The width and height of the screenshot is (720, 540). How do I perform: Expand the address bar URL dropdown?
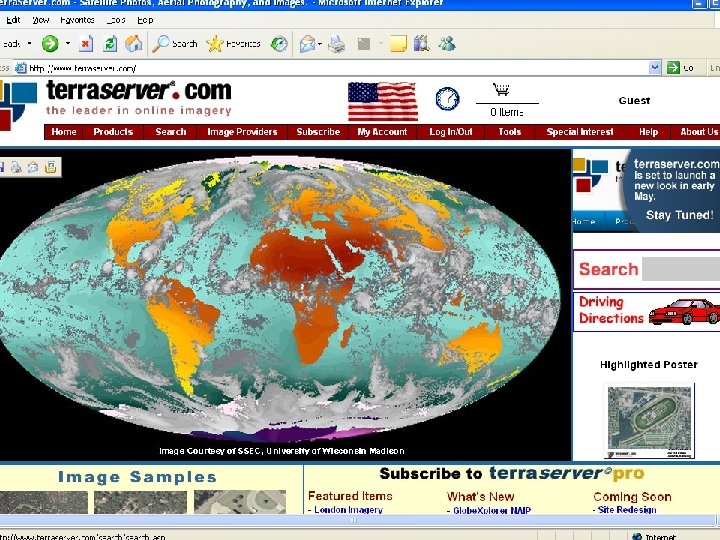(x=655, y=68)
